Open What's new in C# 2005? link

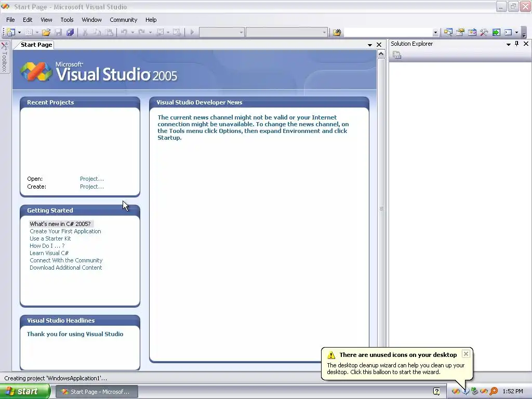coord(60,224)
